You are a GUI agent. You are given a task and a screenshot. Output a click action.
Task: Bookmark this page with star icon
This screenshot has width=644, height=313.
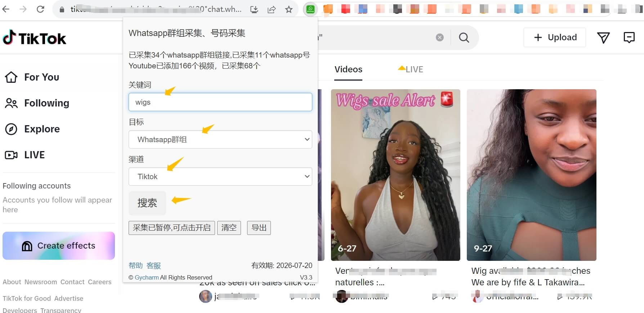click(x=289, y=9)
